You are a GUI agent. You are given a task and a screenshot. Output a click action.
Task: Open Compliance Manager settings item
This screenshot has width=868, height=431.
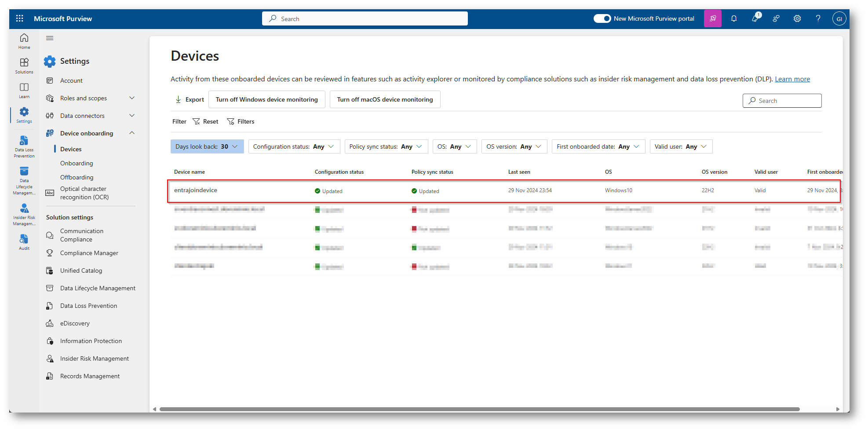[x=89, y=253]
